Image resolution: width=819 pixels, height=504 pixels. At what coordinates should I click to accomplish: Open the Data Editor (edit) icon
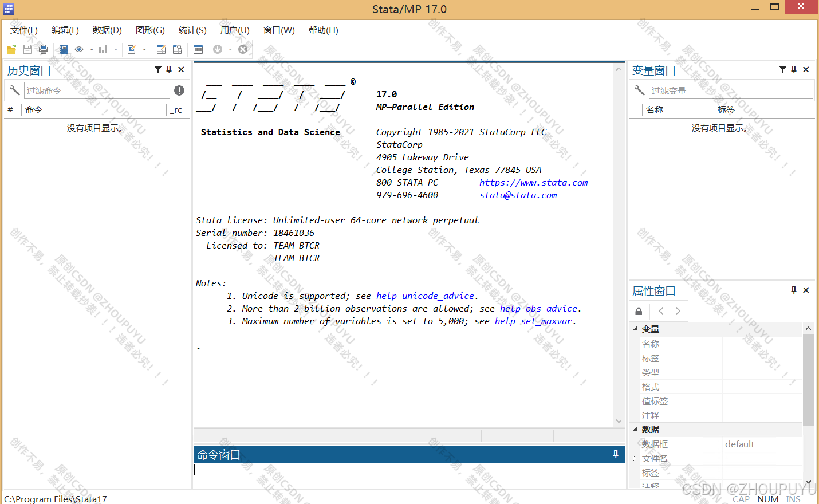(162, 49)
